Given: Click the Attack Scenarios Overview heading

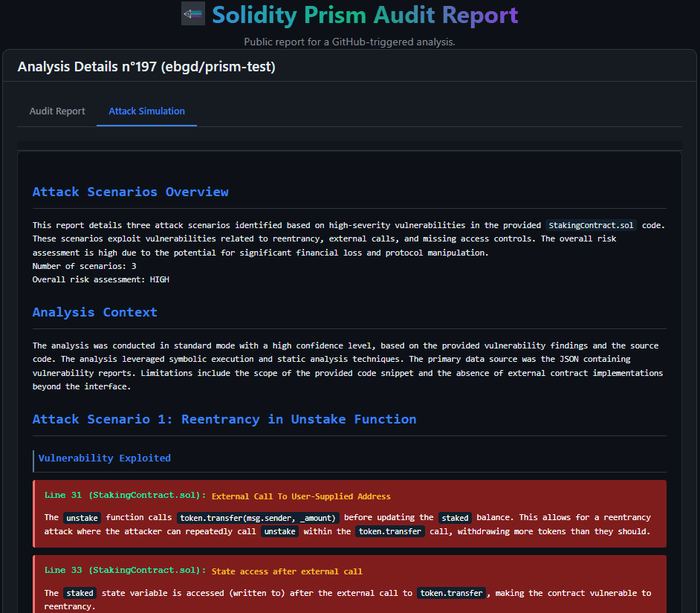Looking at the screenshot, I should (130, 192).
